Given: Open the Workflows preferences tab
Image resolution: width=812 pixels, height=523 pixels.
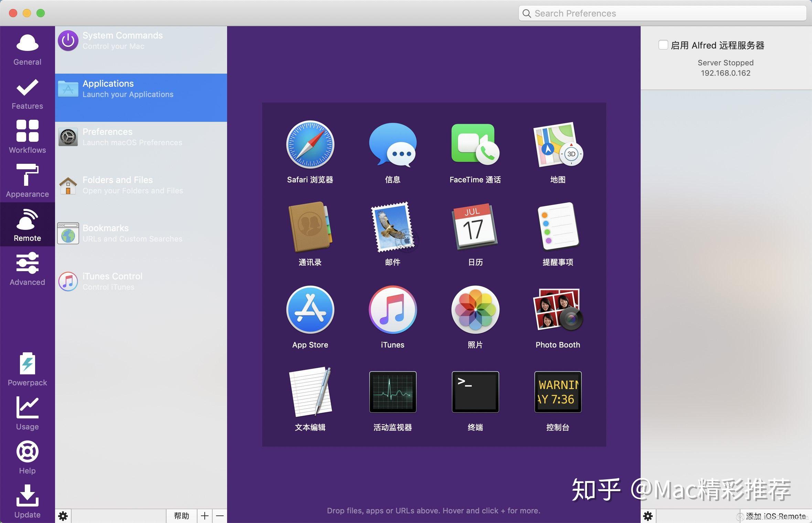Looking at the screenshot, I should [x=27, y=136].
